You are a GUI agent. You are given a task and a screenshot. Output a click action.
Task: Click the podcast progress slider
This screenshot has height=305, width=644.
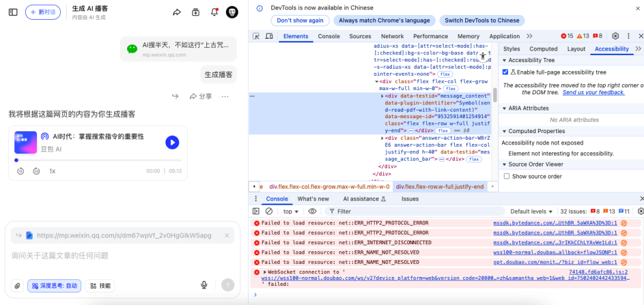[x=98, y=161]
